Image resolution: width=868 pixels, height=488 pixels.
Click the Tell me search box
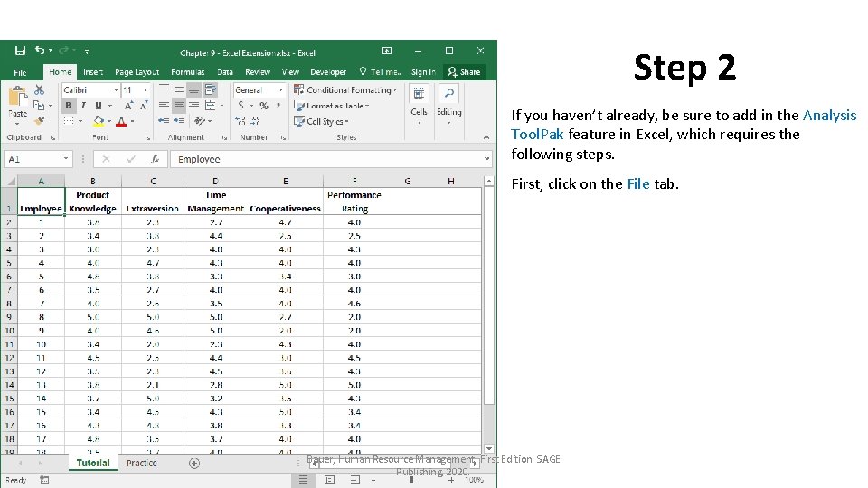click(x=380, y=72)
